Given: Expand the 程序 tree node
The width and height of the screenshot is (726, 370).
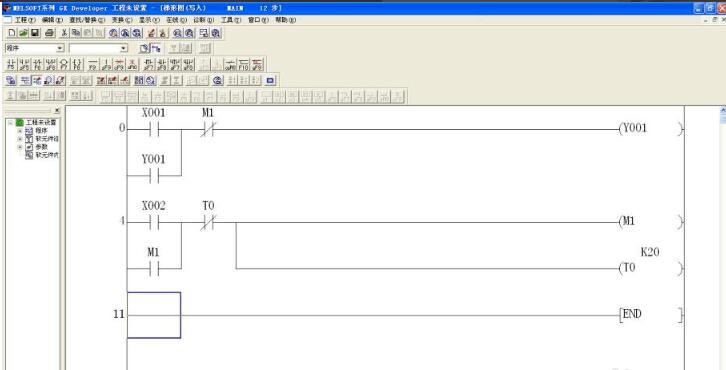Looking at the screenshot, I should (x=20, y=131).
